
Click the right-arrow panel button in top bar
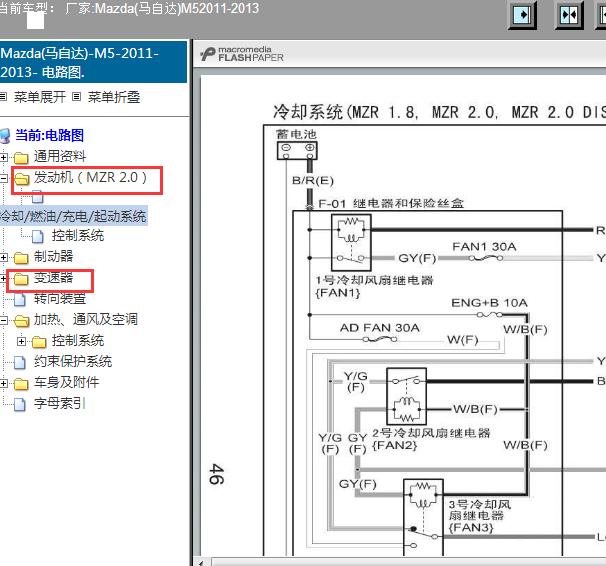pyautogui.click(x=523, y=15)
